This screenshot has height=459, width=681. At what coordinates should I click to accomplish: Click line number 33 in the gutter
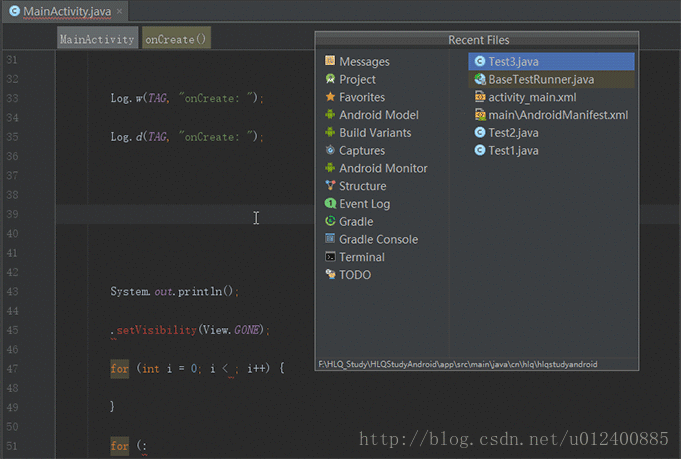13,98
